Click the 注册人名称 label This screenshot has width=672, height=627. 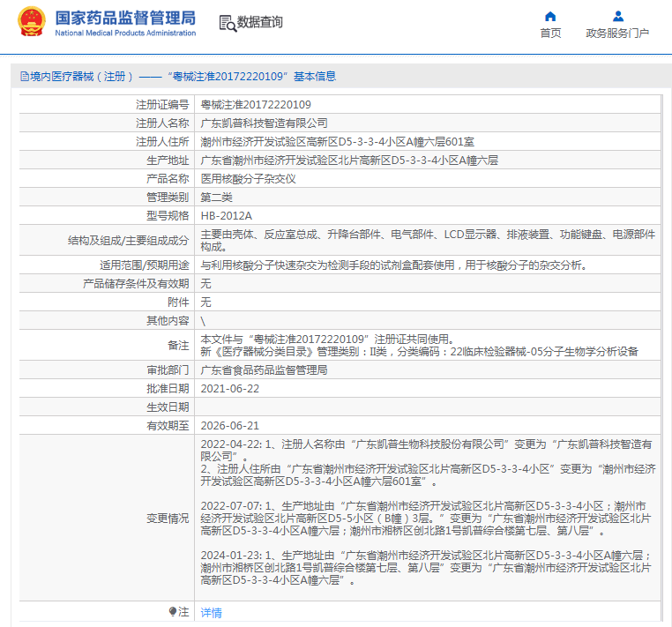162,123
